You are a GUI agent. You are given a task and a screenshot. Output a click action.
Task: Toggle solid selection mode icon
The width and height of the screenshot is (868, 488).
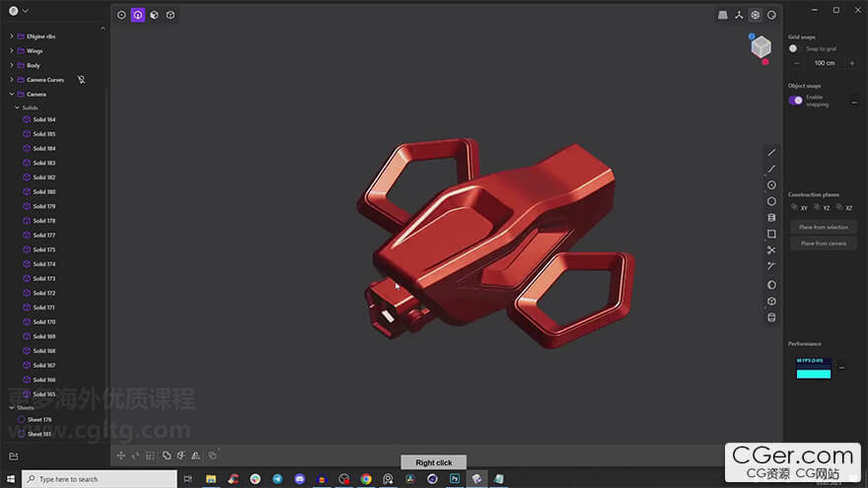point(171,15)
